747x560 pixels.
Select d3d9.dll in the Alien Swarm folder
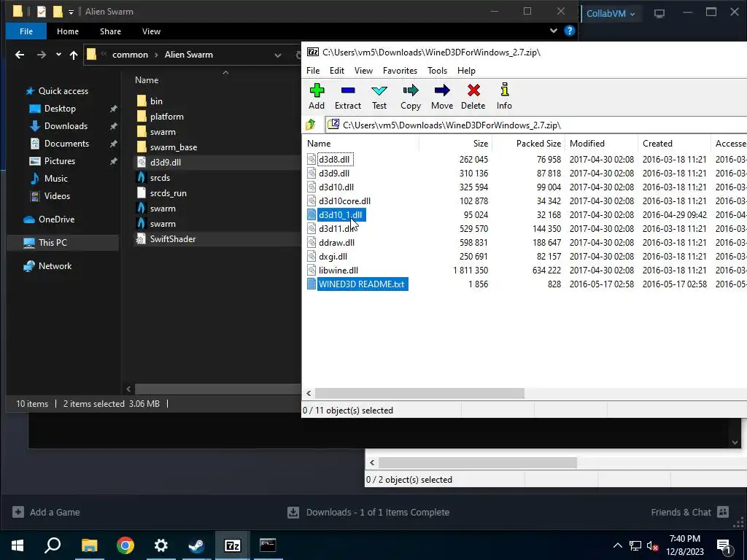[x=166, y=163]
